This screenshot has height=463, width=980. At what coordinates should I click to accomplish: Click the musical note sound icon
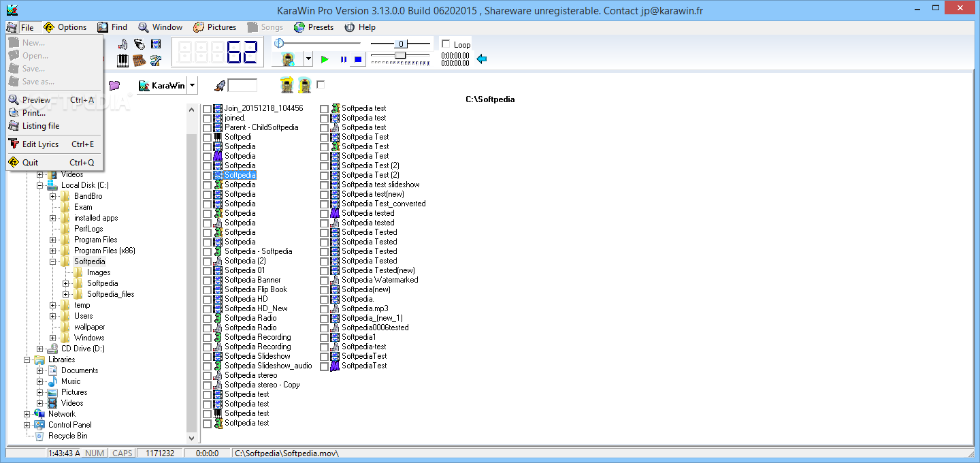point(123,44)
